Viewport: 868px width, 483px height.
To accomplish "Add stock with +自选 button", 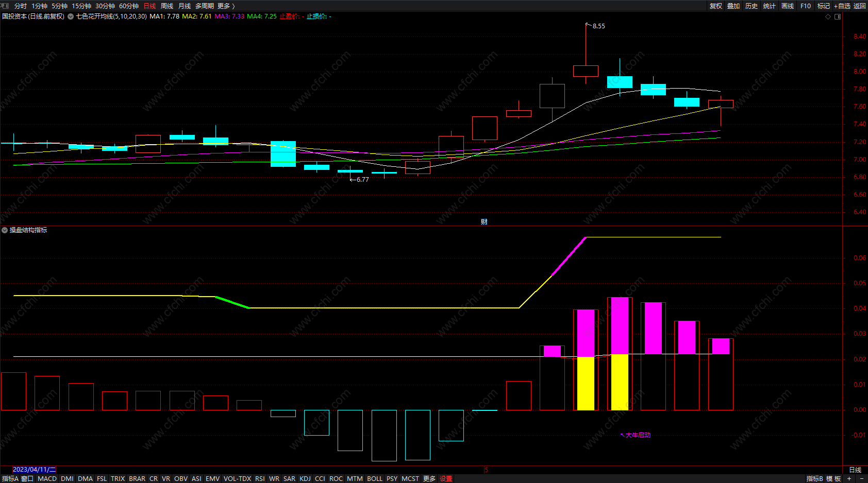I will pyautogui.click(x=842, y=6).
